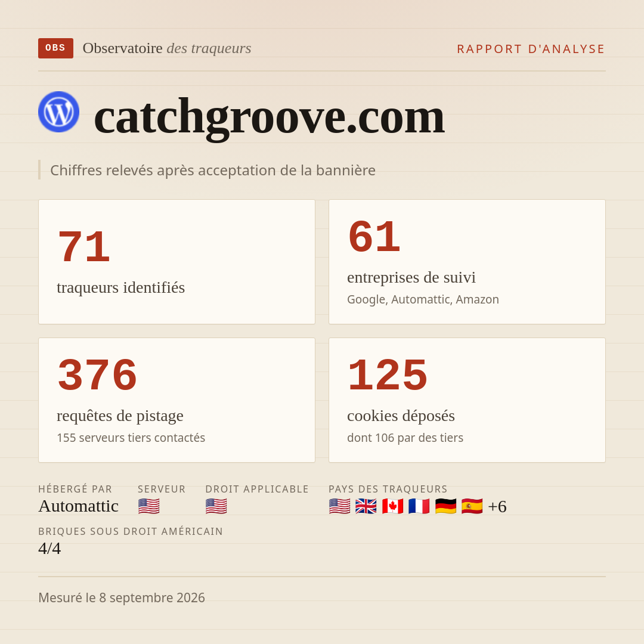Screen dimensions: 644x644
Task: Click the US flag in Pays des traqueurs
Action: pos(340,506)
